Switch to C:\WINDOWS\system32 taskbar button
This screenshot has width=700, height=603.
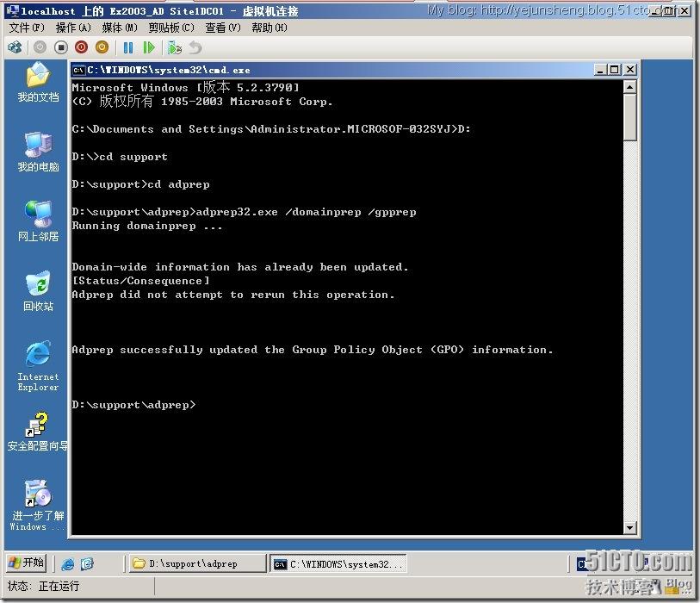click(x=338, y=564)
